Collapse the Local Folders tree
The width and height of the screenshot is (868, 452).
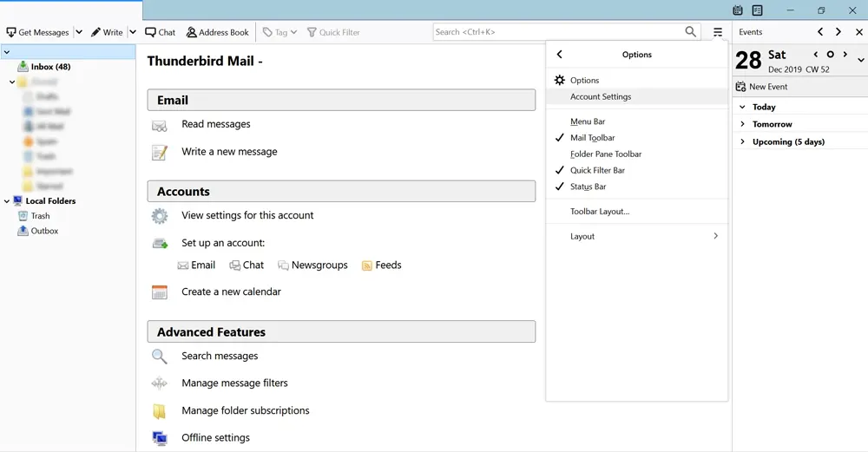click(7, 201)
